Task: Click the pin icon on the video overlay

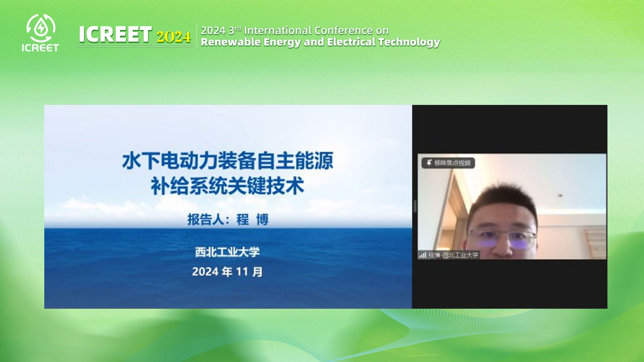Action: (429, 163)
